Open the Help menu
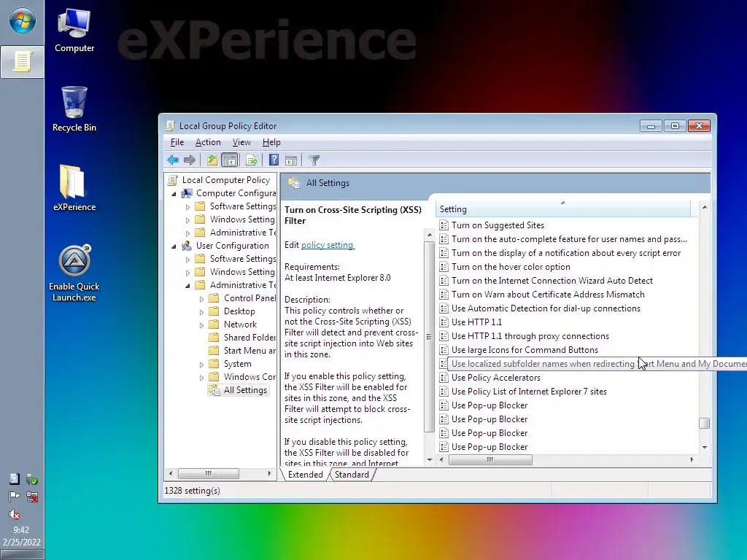This screenshot has height=560, width=747. 271,142
